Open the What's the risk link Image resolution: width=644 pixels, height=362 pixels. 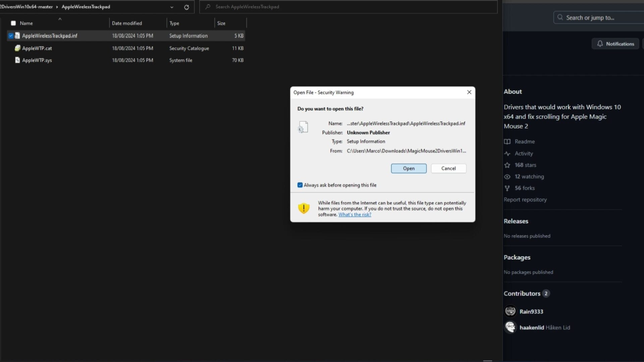pos(355,215)
